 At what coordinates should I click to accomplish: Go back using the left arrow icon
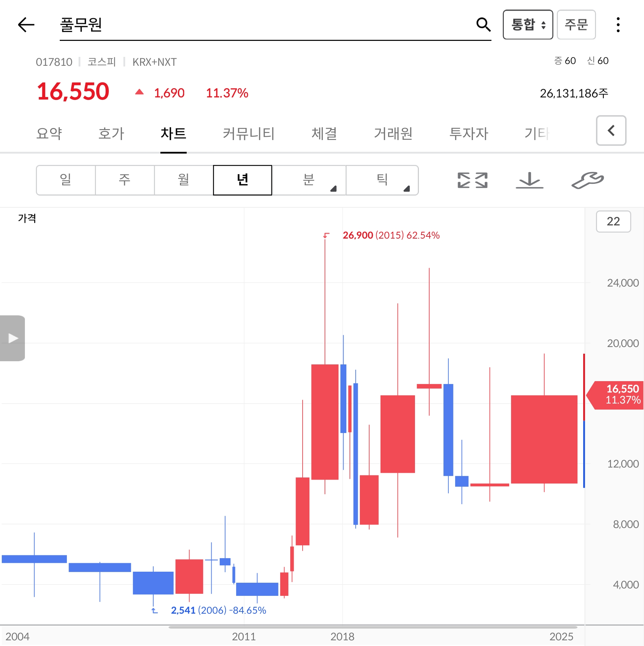pos(26,25)
